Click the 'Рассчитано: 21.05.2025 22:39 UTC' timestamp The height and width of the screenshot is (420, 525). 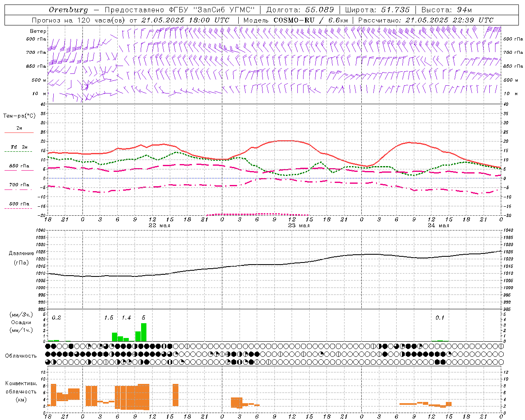point(426,20)
